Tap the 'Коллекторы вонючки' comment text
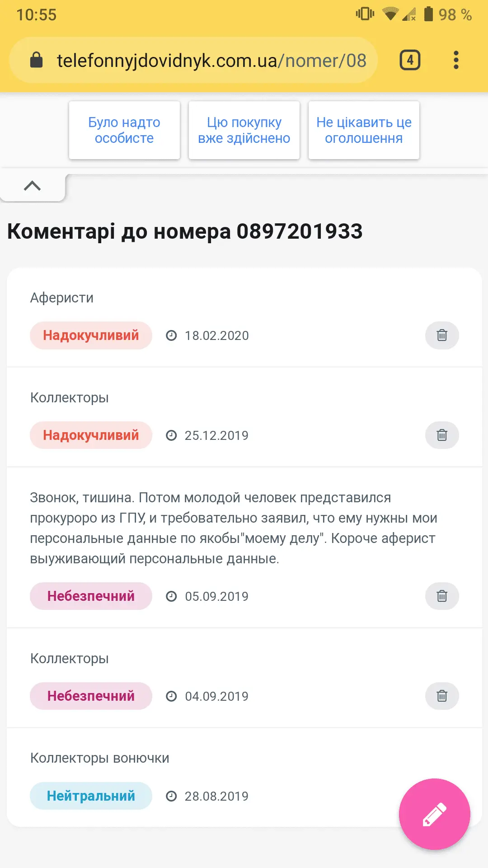 click(x=99, y=758)
